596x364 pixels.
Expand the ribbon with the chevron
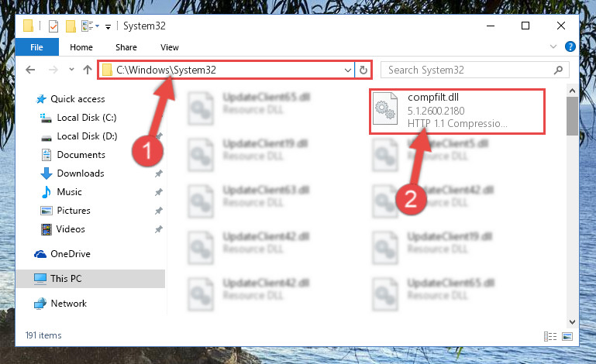point(553,46)
